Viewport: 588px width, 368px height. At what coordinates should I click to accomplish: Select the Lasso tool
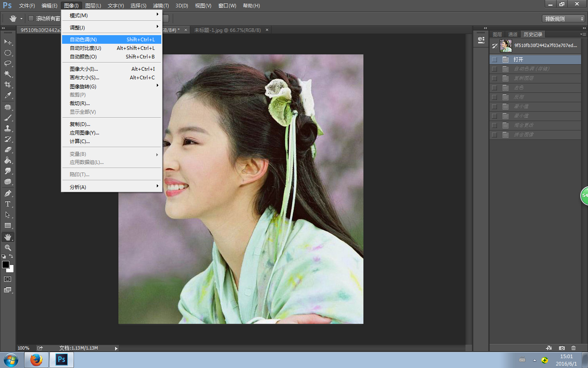click(x=8, y=63)
